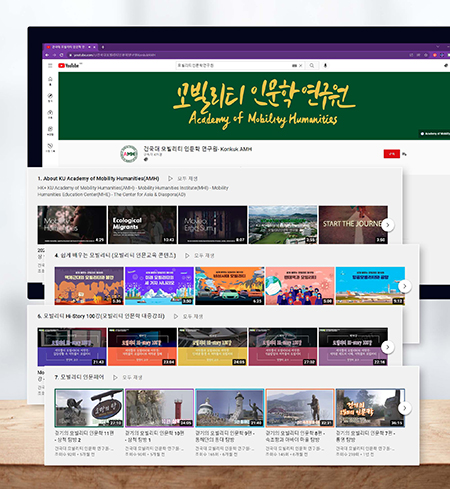
Task: Play all for About KU Academy playlist
Action: pos(183,178)
